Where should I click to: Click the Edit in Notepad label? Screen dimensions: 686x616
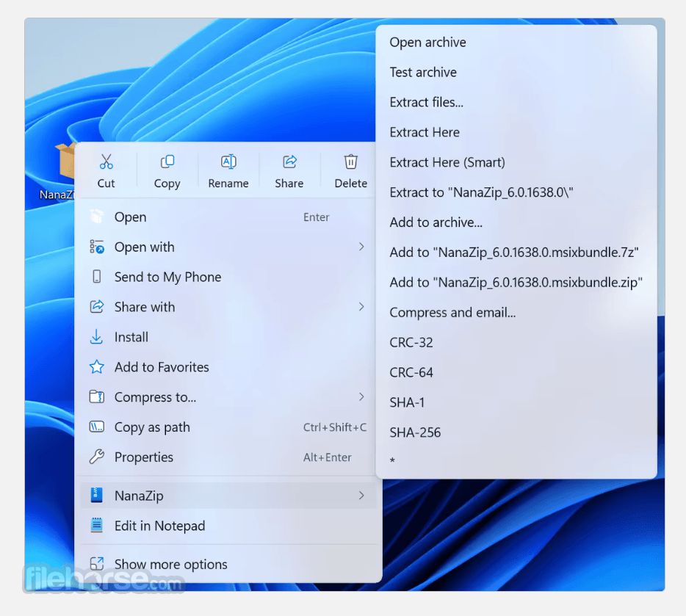click(x=159, y=526)
